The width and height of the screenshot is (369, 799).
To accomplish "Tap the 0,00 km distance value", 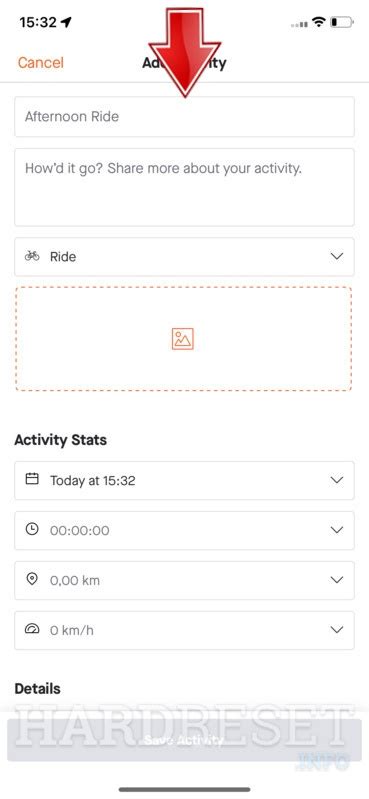I will point(75,580).
